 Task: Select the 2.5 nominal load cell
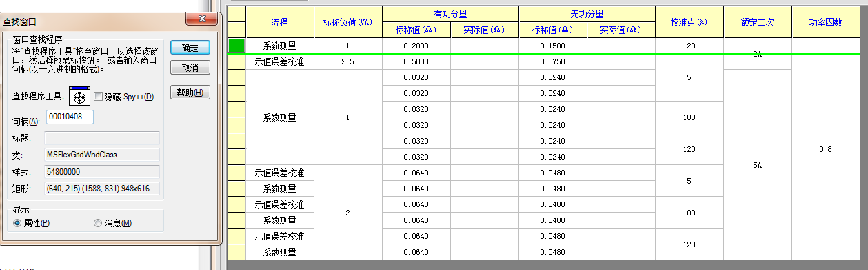(x=347, y=61)
